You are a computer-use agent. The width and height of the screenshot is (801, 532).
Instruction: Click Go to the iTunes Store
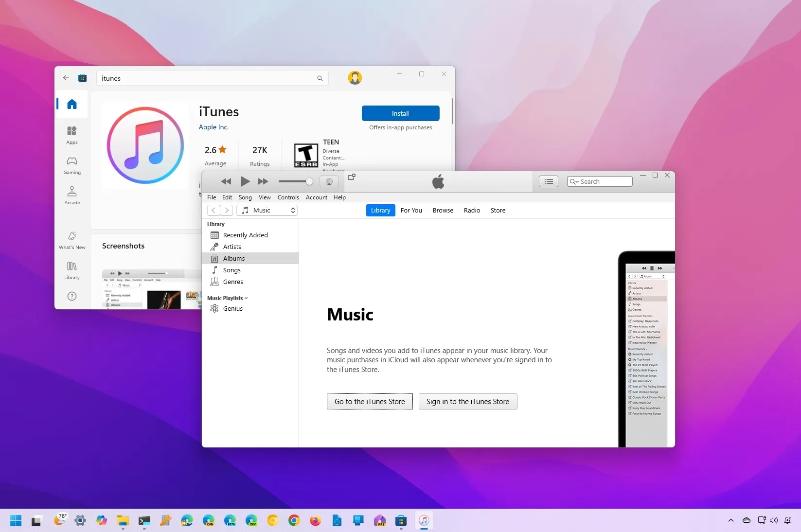pos(370,401)
